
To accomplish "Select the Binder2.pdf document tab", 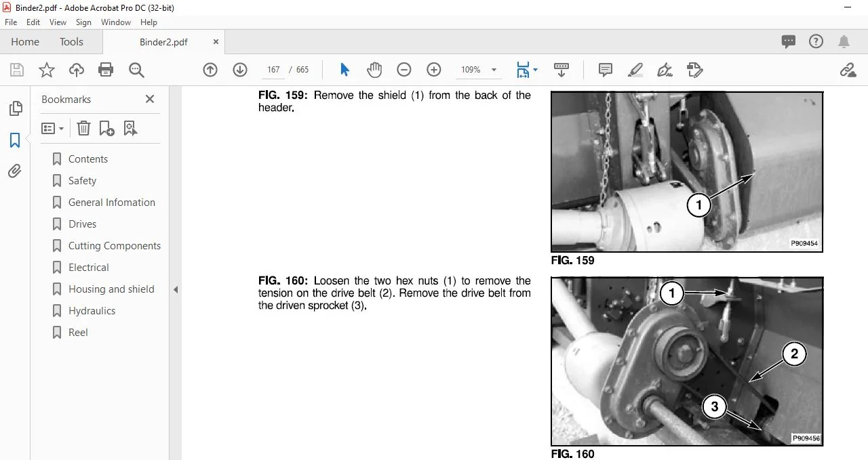I will [x=163, y=42].
